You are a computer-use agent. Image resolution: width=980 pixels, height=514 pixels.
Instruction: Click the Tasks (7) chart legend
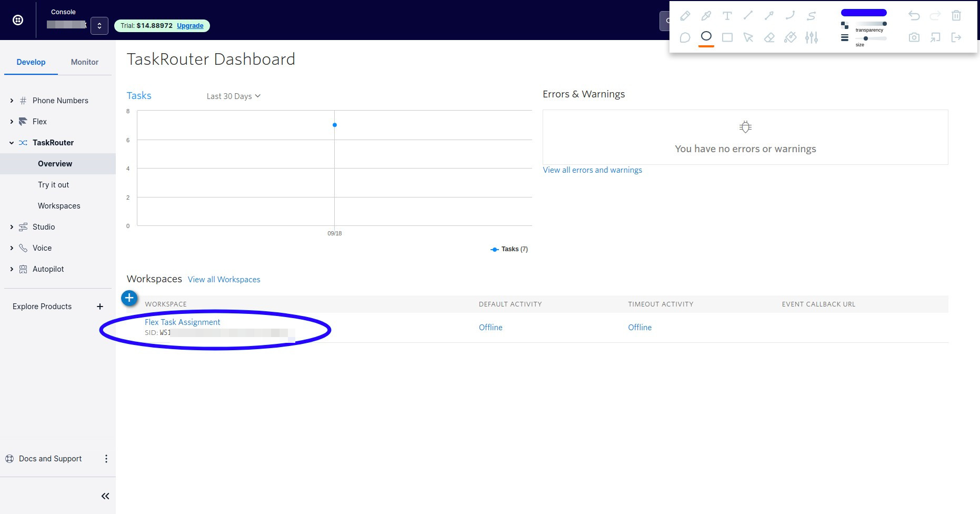click(509, 249)
